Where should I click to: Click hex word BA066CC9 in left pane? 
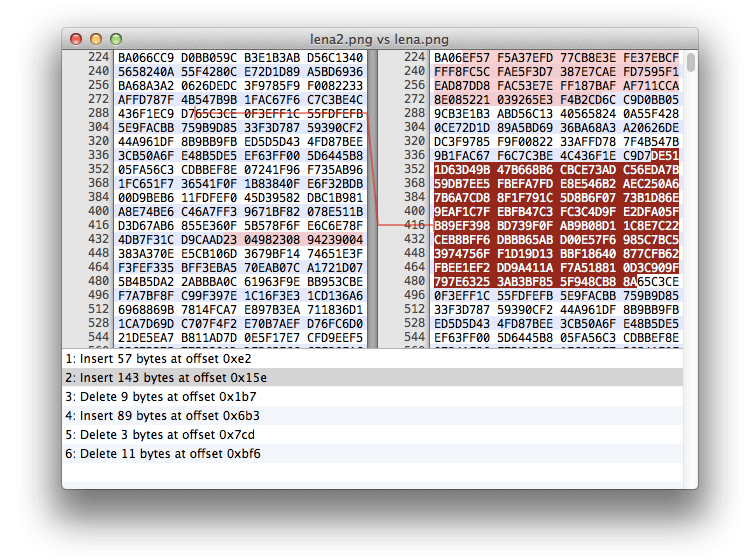point(146,58)
